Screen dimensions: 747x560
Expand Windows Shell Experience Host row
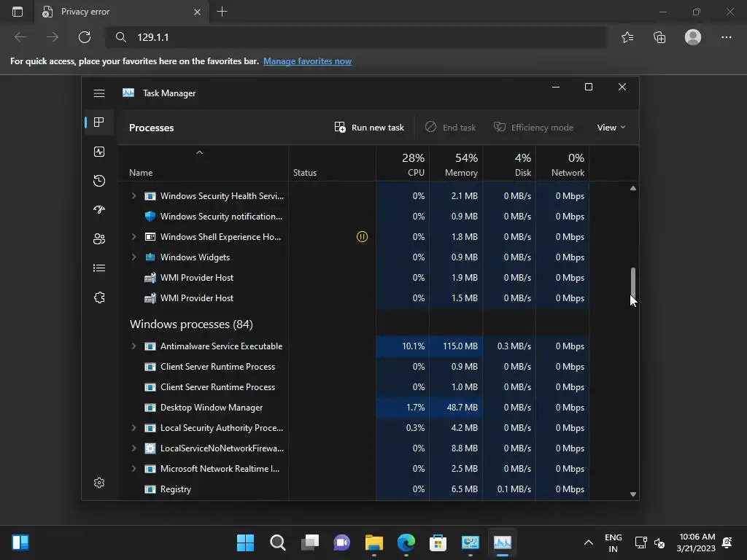(x=134, y=237)
